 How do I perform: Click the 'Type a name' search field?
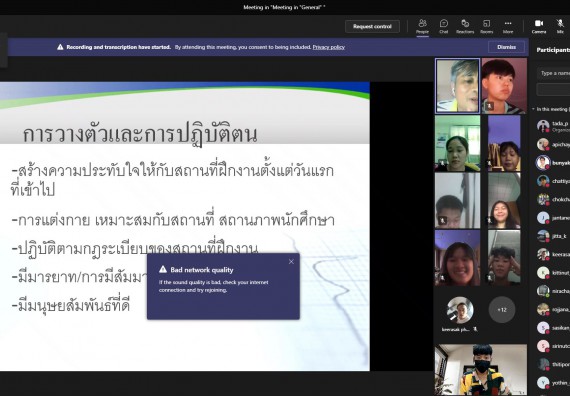[554, 73]
